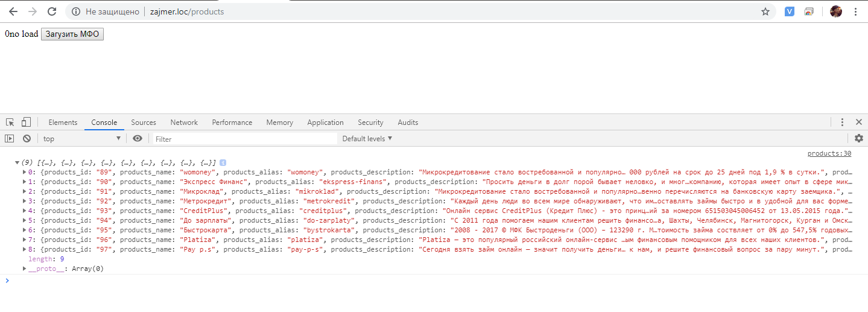The image size is (868, 312).
Task: Switch to the Elements tab
Action: (x=63, y=122)
